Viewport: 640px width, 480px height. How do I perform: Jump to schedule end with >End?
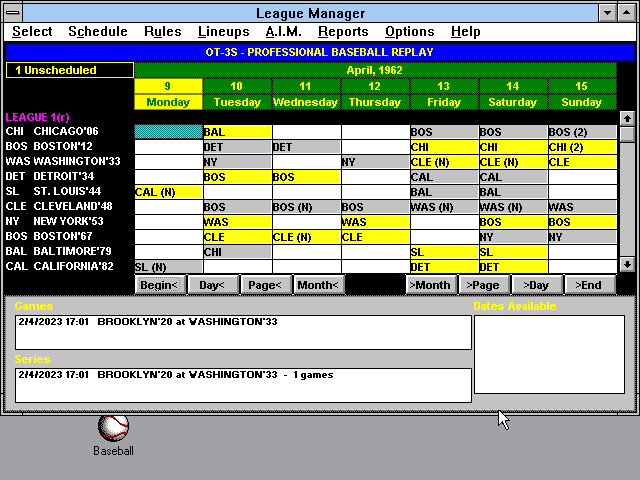(590, 285)
